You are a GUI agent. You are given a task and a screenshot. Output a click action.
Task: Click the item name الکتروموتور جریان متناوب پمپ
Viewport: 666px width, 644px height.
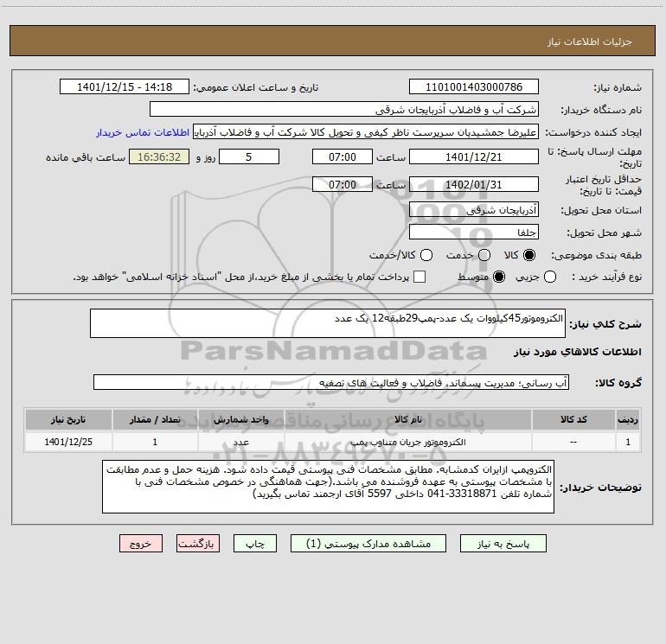click(x=407, y=443)
